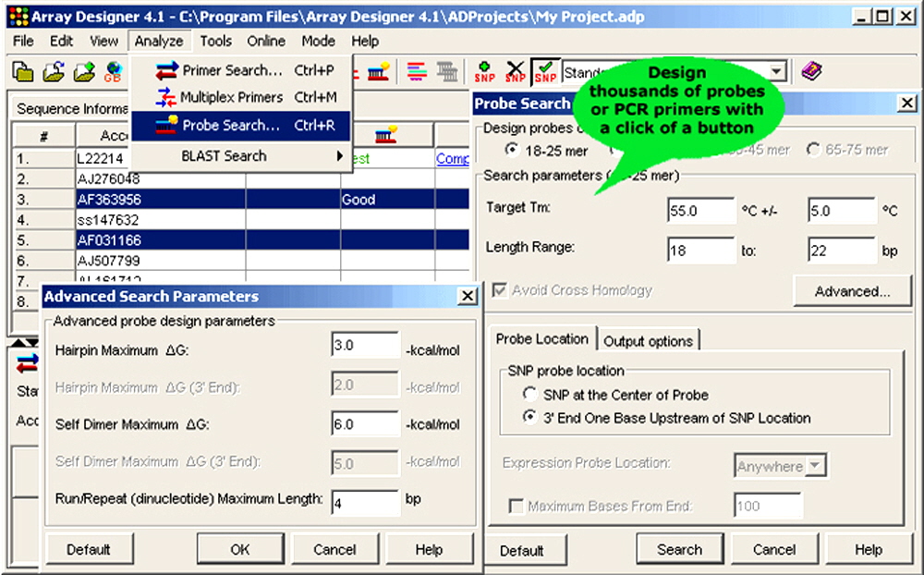Click the Length Range maximum 22 field

coord(842,251)
